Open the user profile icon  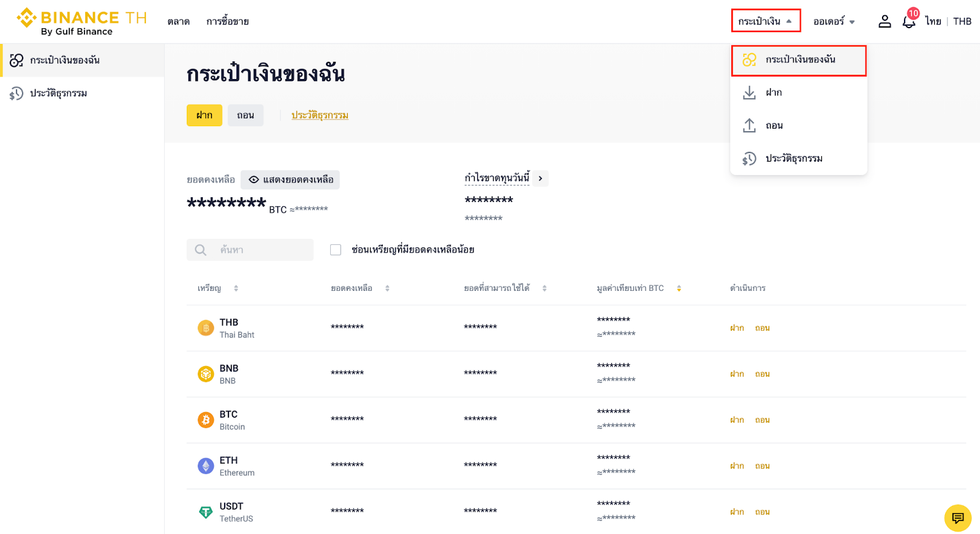884,21
